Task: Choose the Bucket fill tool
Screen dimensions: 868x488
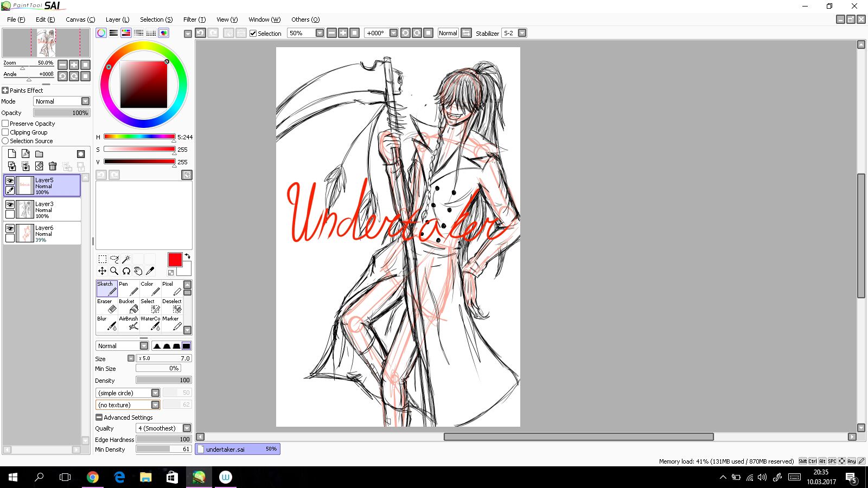Action: [129, 306]
